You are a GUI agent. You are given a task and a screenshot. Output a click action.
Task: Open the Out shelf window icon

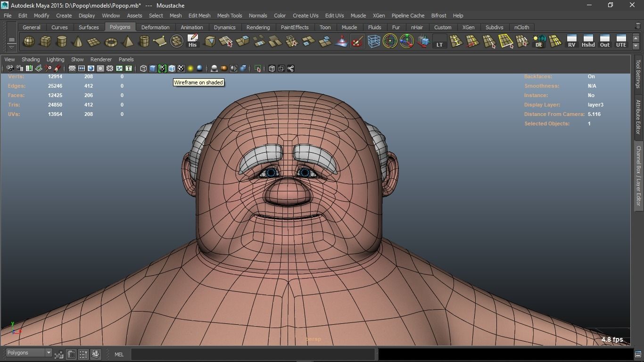pyautogui.click(x=604, y=41)
